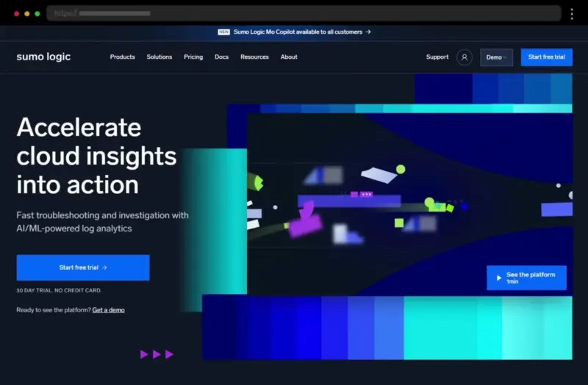Open the Docs menu item
Viewport: 588px width, 385px height.
coord(222,57)
